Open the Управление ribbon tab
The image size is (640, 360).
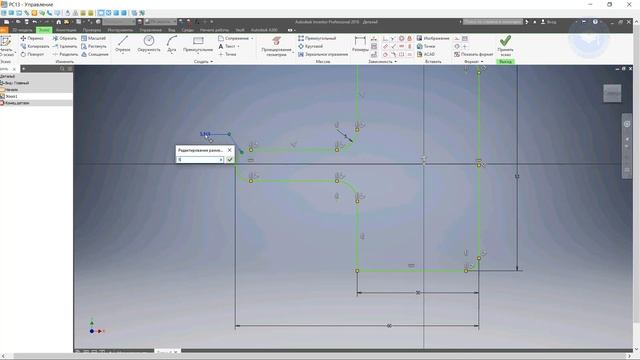pyautogui.click(x=150, y=30)
